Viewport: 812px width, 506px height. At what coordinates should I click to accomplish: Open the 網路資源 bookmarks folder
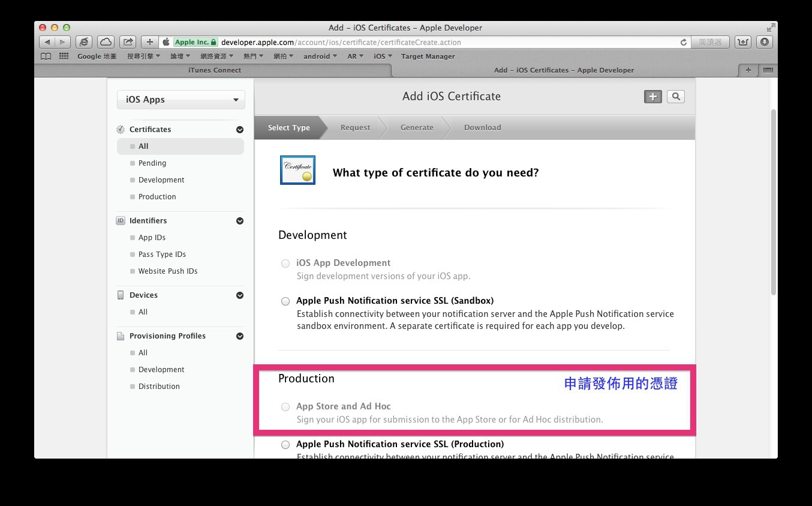217,56
